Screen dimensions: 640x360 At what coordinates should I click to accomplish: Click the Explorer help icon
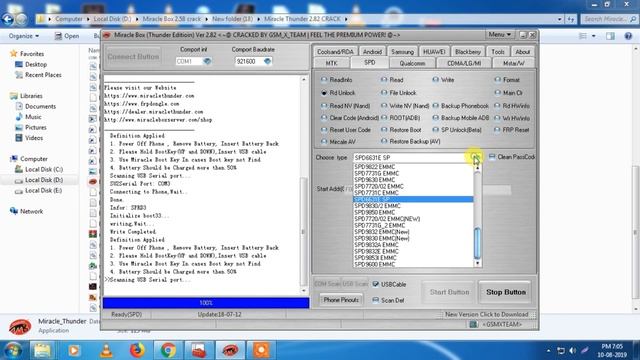click(x=628, y=36)
